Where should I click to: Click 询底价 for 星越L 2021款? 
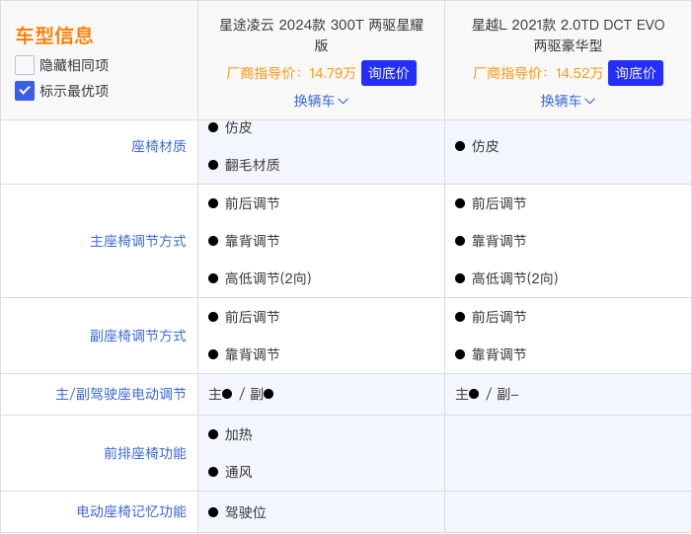tap(636, 73)
